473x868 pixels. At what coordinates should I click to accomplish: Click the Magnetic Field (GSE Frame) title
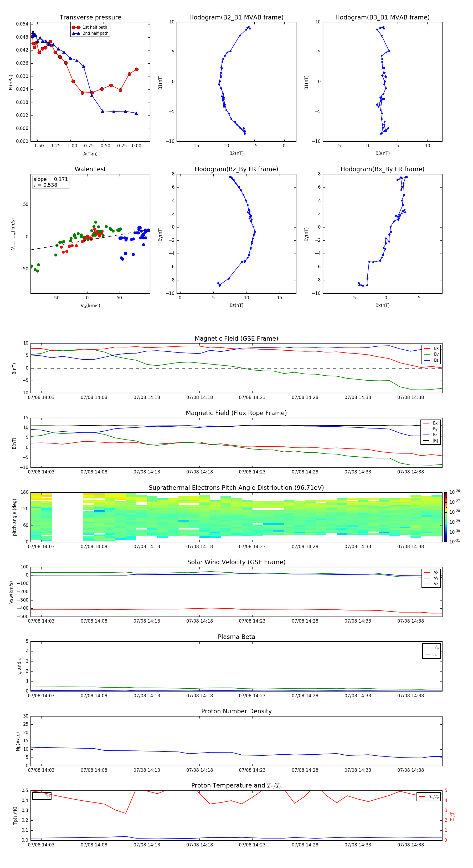point(236,339)
